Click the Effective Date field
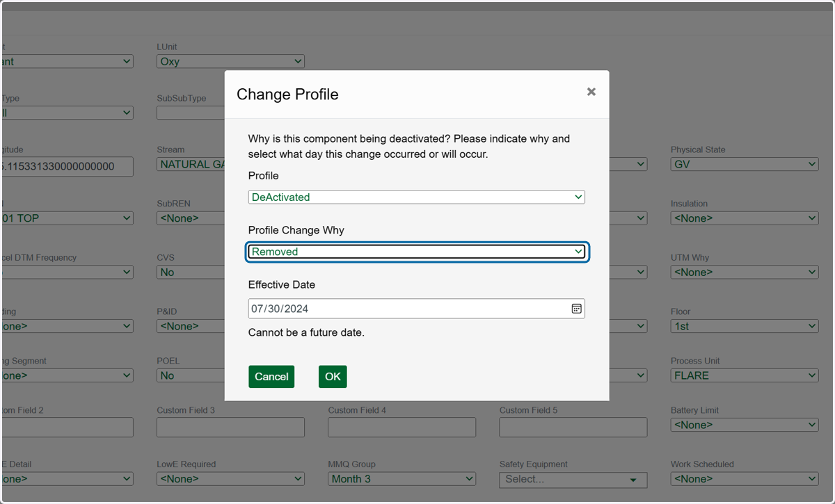Screen dimensions: 835x504 416,309
